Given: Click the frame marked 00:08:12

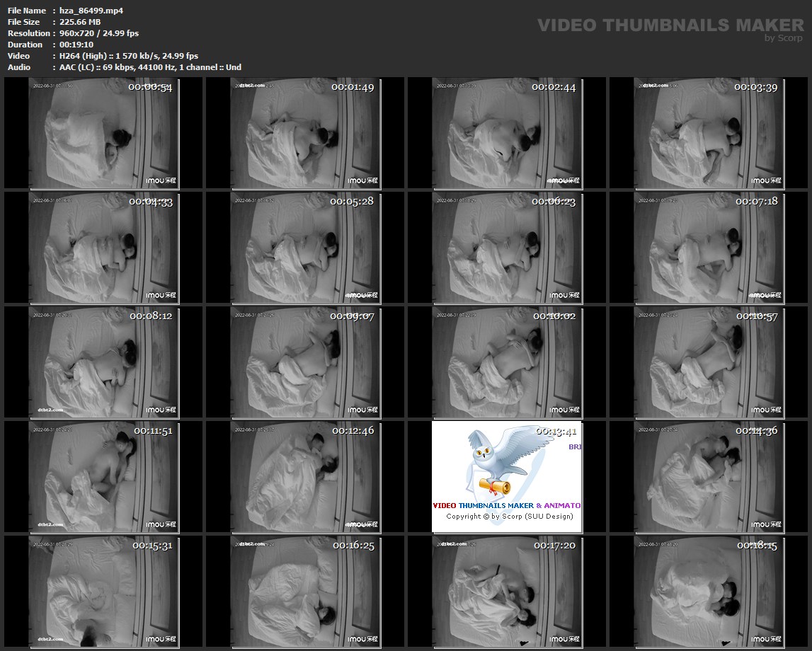Looking at the screenshot, I should [x=104, y=362].
